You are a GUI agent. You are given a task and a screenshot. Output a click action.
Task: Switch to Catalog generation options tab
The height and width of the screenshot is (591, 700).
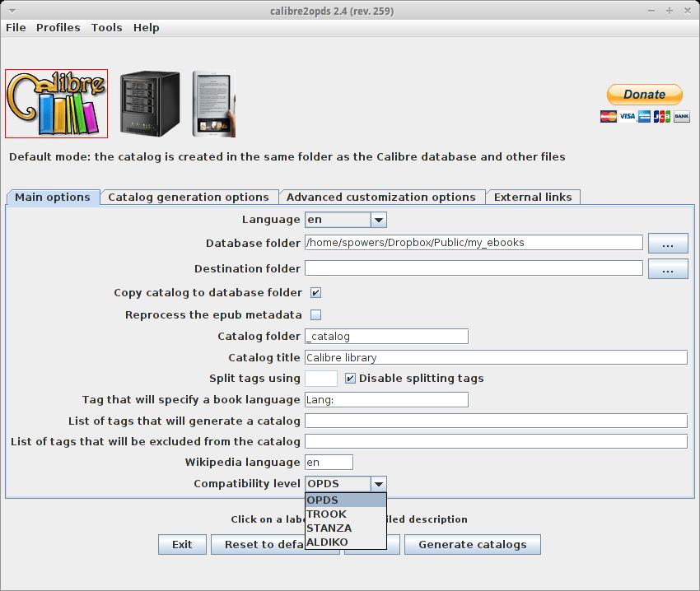189,198
